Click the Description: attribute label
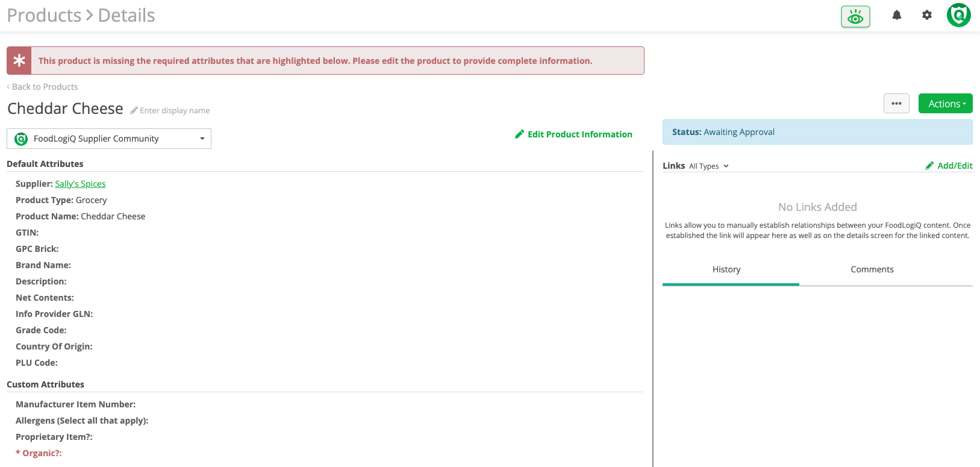Viewport: 980px width, 467px height. pos(41,281)
